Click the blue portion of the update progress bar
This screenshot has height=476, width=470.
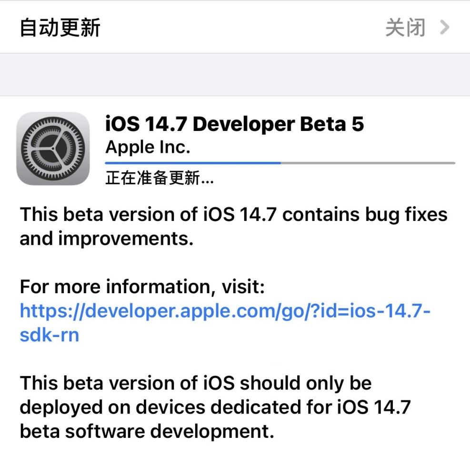click(x=193, y=163)
